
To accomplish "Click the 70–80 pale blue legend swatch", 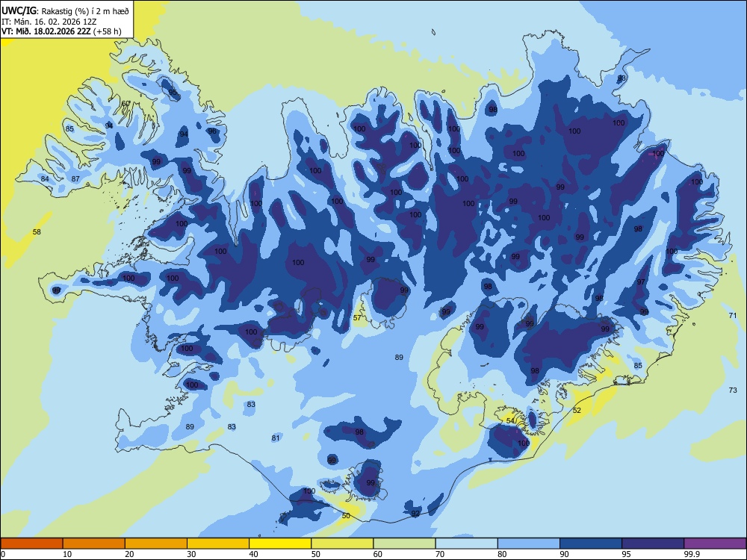I will (466, 544).
